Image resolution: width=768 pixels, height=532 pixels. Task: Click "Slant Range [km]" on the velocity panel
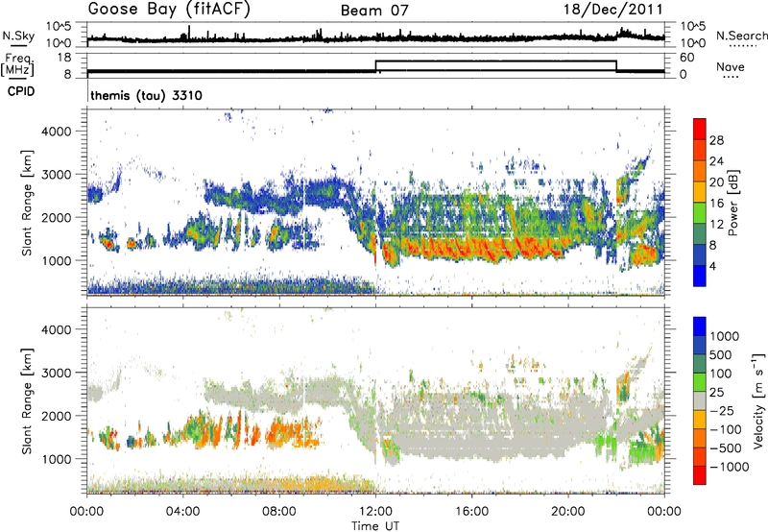27,401
